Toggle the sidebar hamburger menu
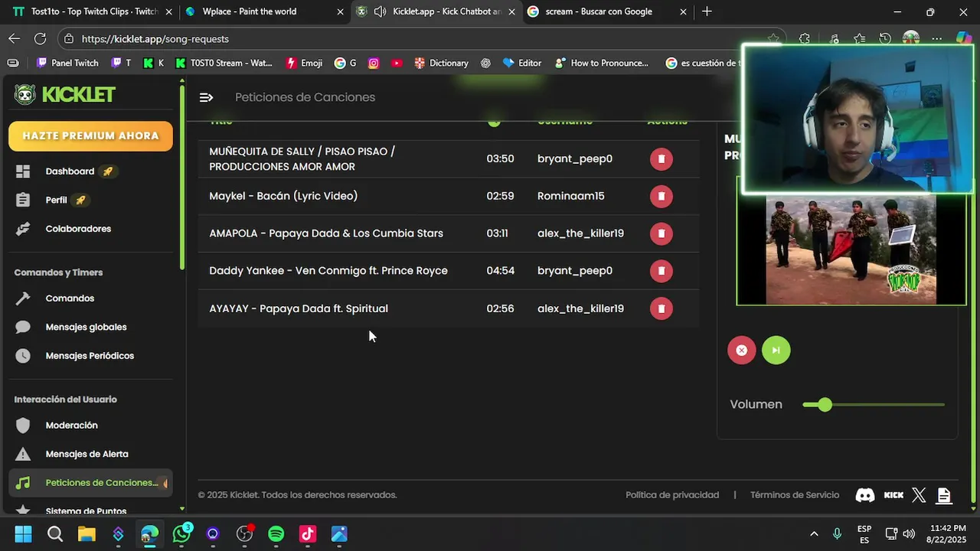The image size is (980, 551). [206, 97]
